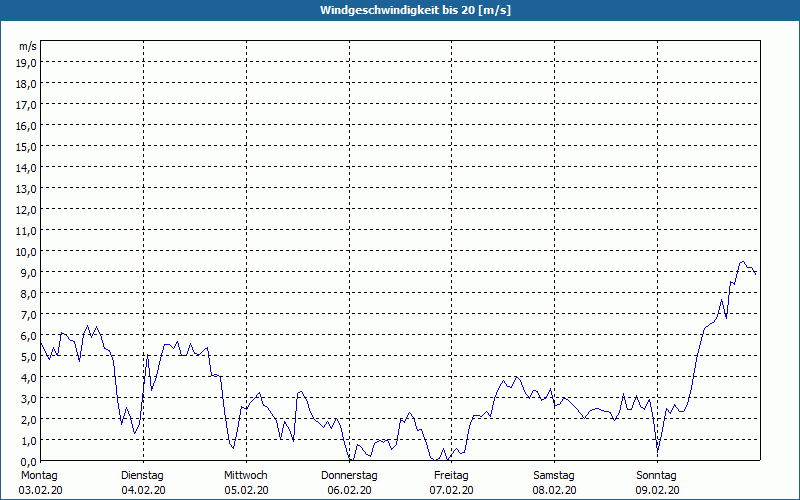The width and height of the screenshot is (800, 500).
Task: Click the '06.02.20' date label
Action: coord(349,490)
